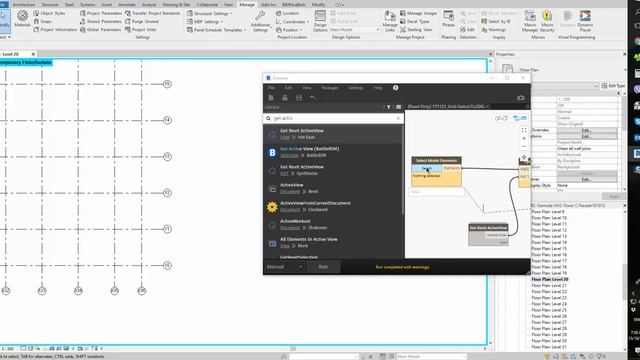Click Select by ID
The image size is (640, 360).
pyautogui.click(x=496, y=21)
